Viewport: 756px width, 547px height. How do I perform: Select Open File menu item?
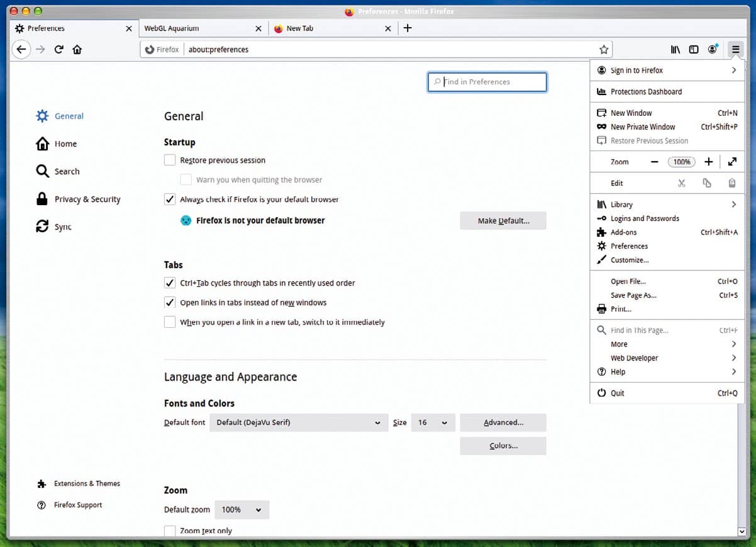(x=667, y=281)
